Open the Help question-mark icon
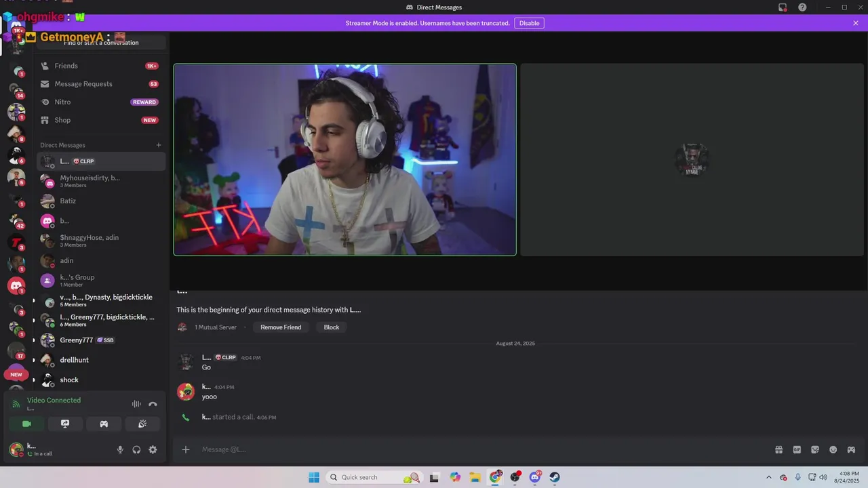Image resolution: width=868 pixels, height=488 pixels. click(802, 7)
